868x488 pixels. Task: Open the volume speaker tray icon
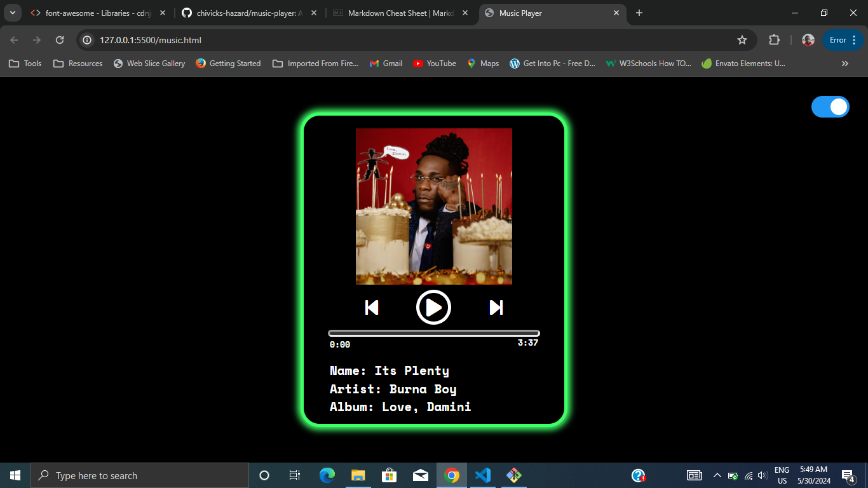763,475
